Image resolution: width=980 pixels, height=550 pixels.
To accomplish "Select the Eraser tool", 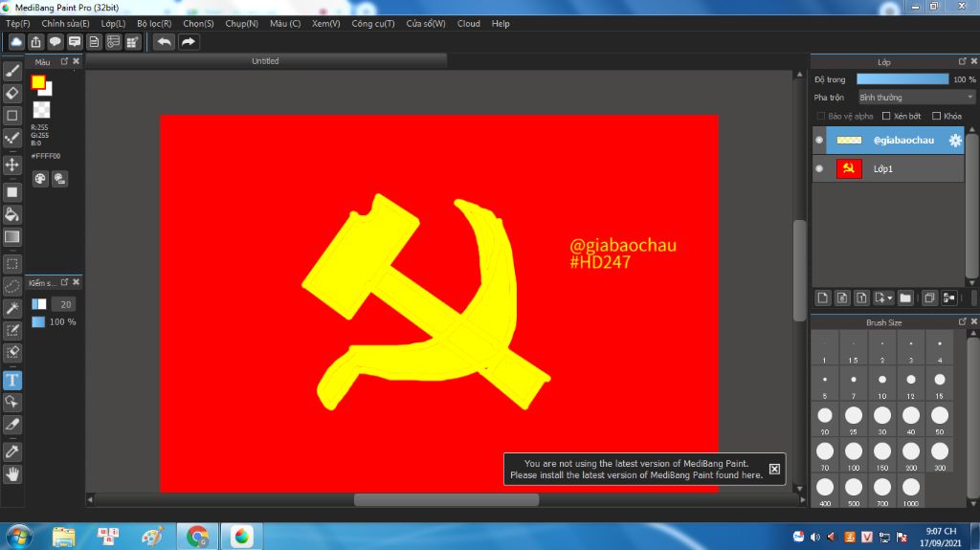I will 11,93.
